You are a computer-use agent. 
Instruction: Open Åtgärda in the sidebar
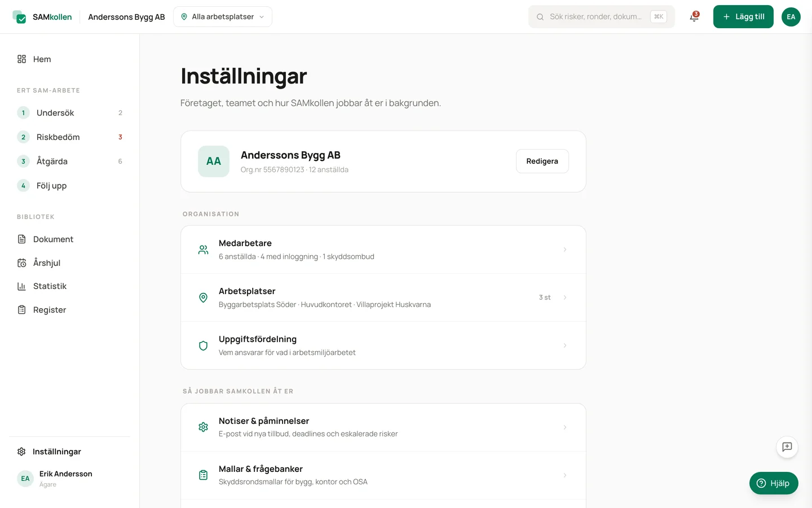69,161
